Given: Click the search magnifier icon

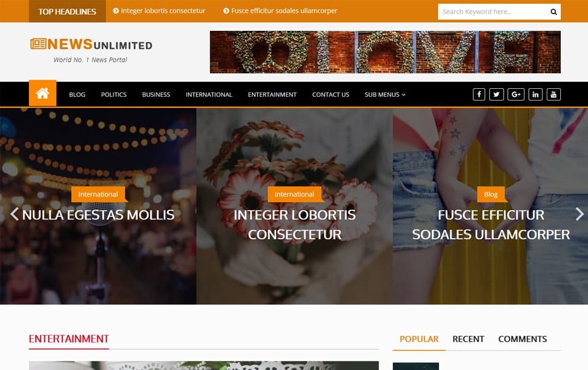Looking at the screenshot, I should [553, 12].
